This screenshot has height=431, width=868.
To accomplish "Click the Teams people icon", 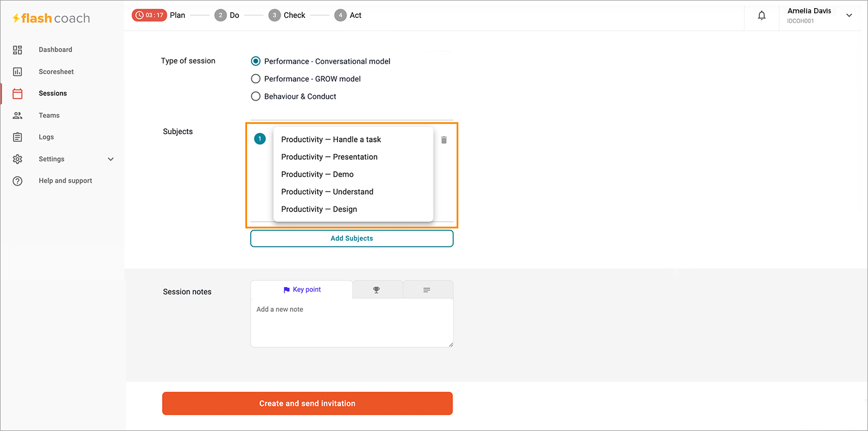I will 17,116.
